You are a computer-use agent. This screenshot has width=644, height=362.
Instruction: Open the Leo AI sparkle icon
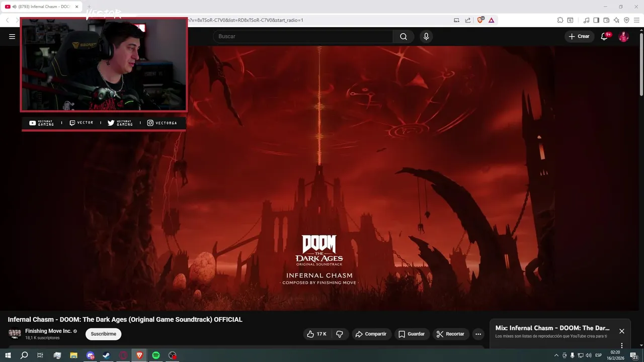point(616,20)
